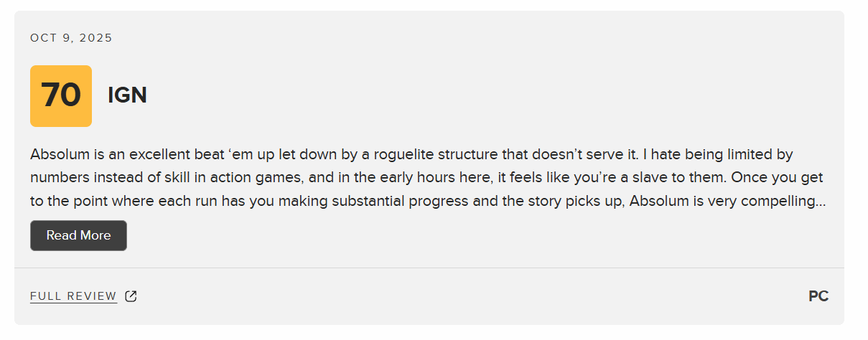
Task: Click the divider line above Full Review
Action: pyautogui.click(x=429, y=268)
